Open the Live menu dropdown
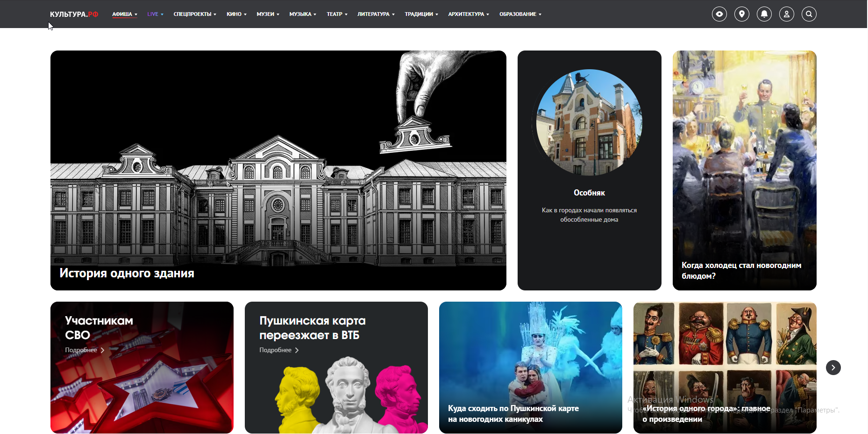 coord(155,14)
